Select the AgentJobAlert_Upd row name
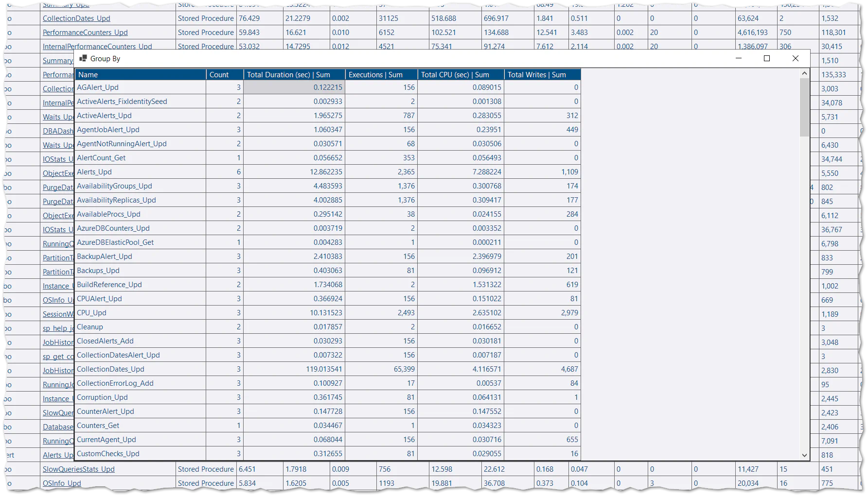This screenshot has height=496, width=868. pos(108,130)
